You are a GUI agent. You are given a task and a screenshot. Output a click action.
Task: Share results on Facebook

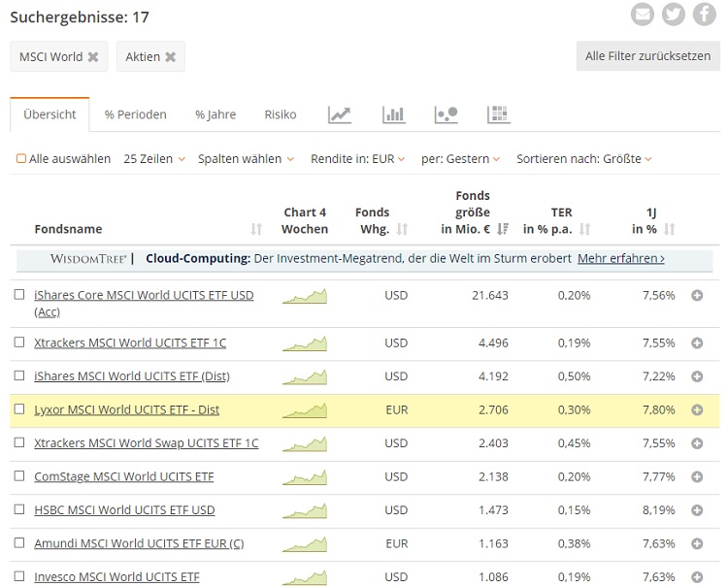click(x=705, y=15)
